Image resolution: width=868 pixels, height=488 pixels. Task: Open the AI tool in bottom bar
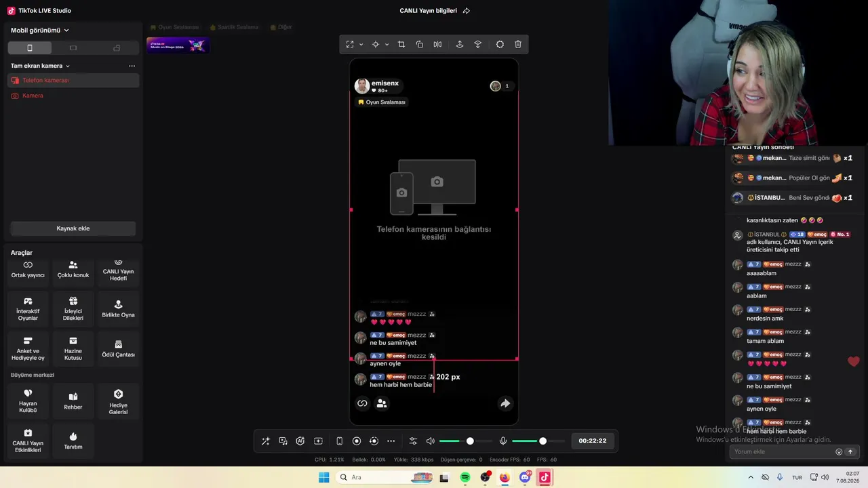[x=300, y=441]
